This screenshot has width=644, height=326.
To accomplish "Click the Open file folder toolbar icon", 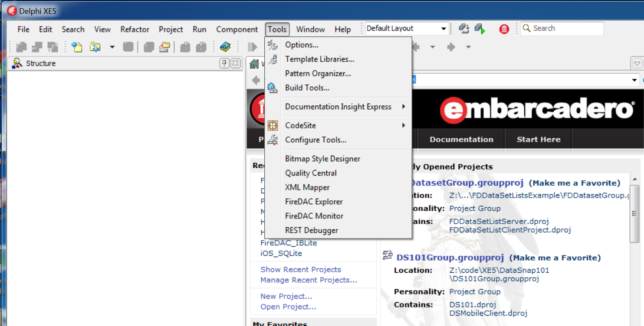I will pos(95,47).
